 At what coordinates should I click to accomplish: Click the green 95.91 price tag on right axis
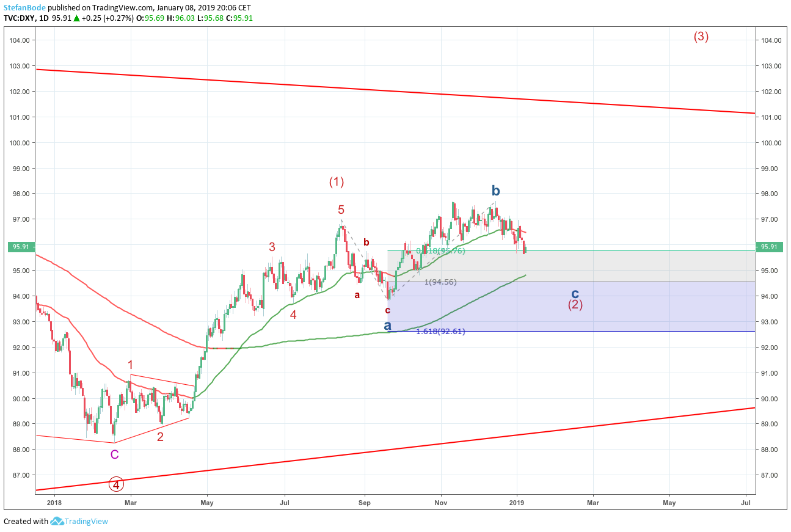(768, 247)
